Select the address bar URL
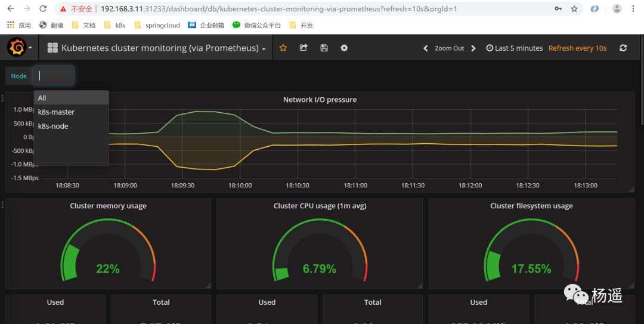This screenshot has height=324, width=644. (278, 8)
